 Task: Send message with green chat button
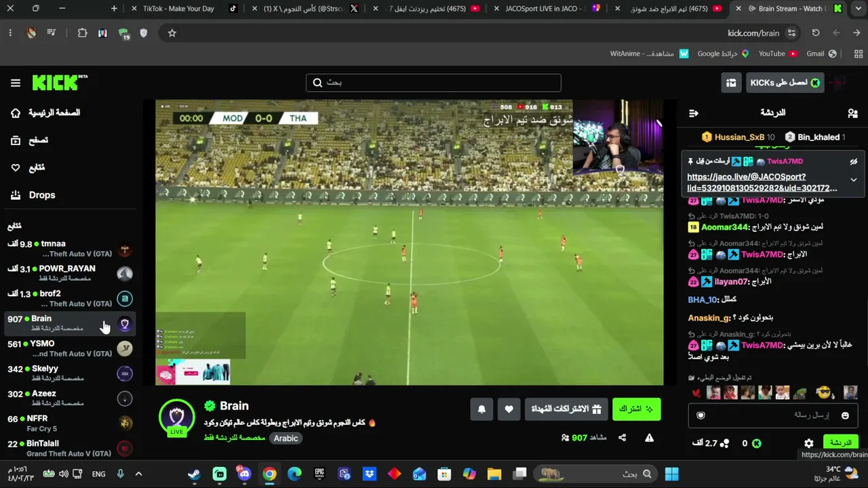point(840,443)
